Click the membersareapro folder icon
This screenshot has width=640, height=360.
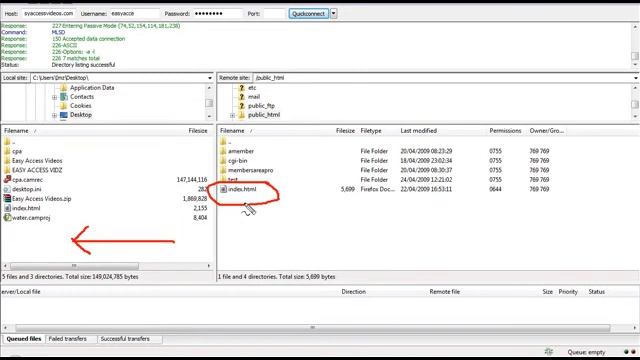pyautogui.click(x=223, y=170)
